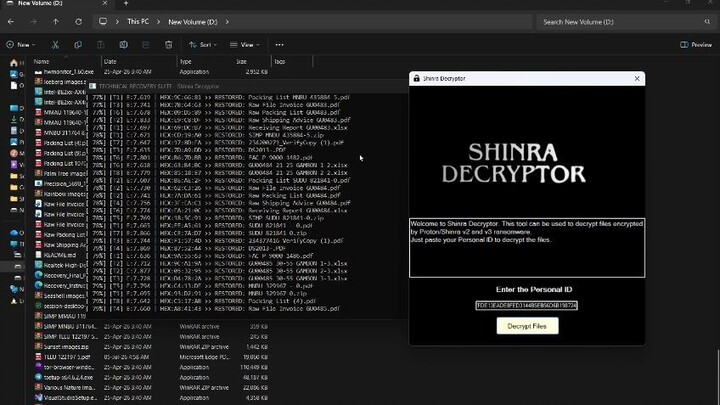Click the Share icon in toolbar
720x405 pixels.
pos(146,45)
